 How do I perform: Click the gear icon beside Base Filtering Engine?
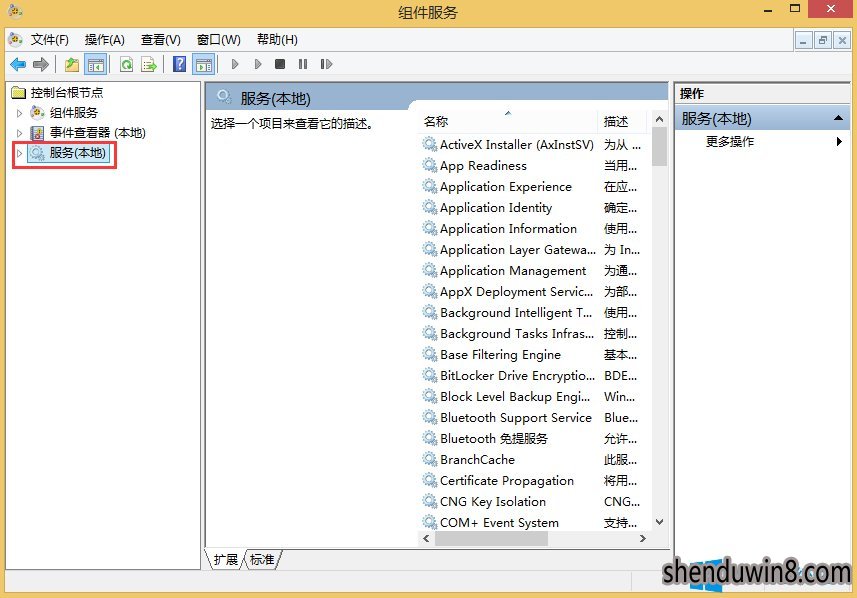tap(430, 354)
